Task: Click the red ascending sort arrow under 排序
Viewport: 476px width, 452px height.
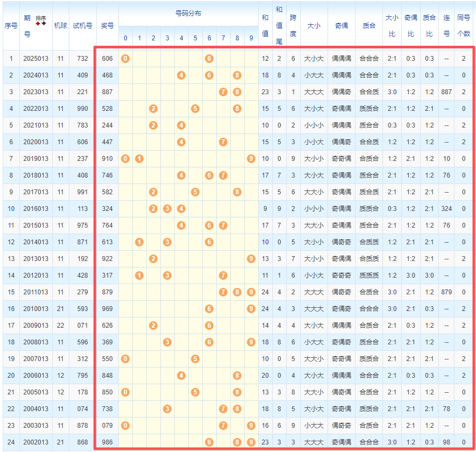Action: (38, 24)
